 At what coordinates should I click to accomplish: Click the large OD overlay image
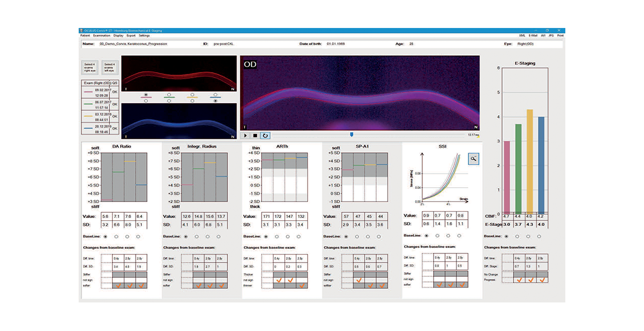360,93
